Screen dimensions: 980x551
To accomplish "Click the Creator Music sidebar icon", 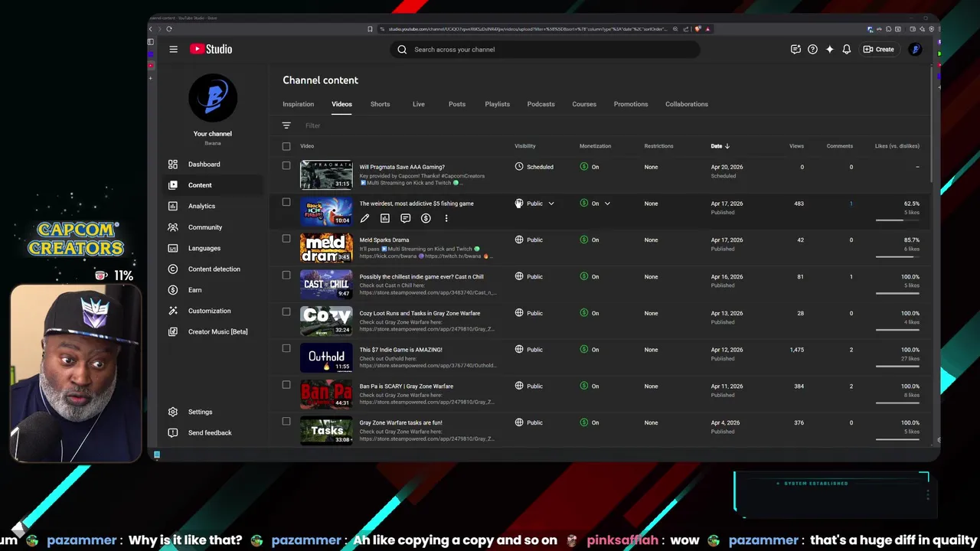I will 173,331.
